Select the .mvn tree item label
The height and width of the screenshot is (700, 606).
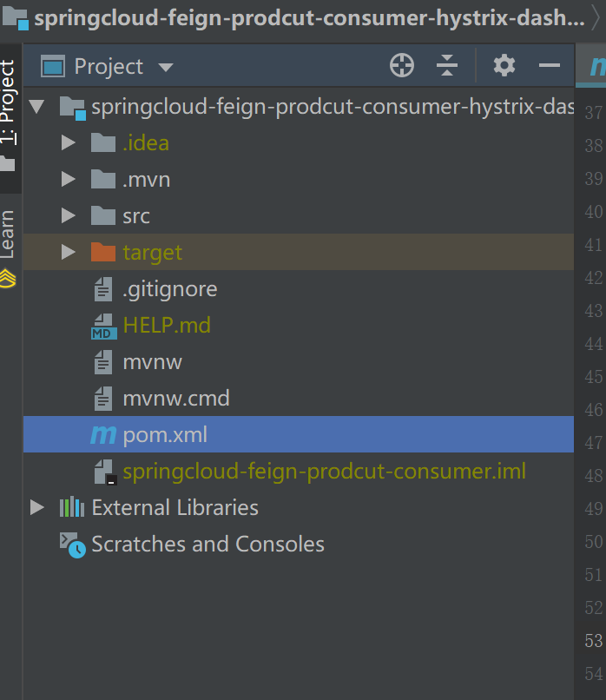(x=147, y=180)
